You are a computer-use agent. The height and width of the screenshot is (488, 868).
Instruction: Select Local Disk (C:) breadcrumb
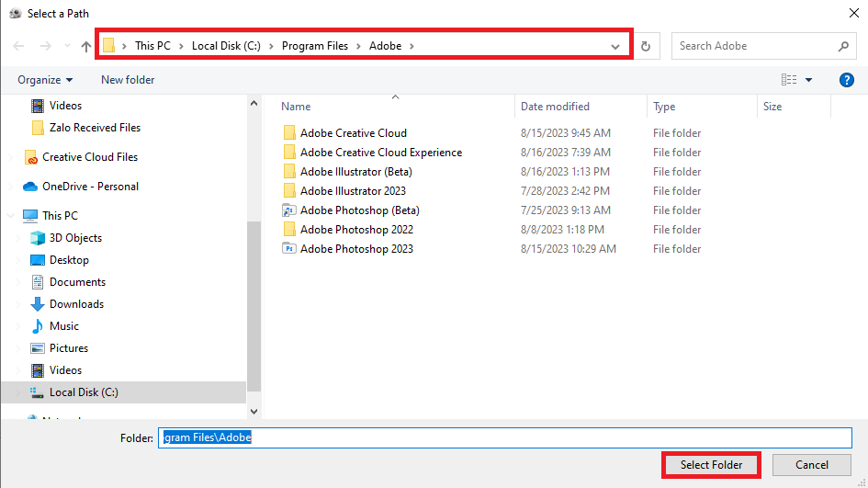pos(226,46)
